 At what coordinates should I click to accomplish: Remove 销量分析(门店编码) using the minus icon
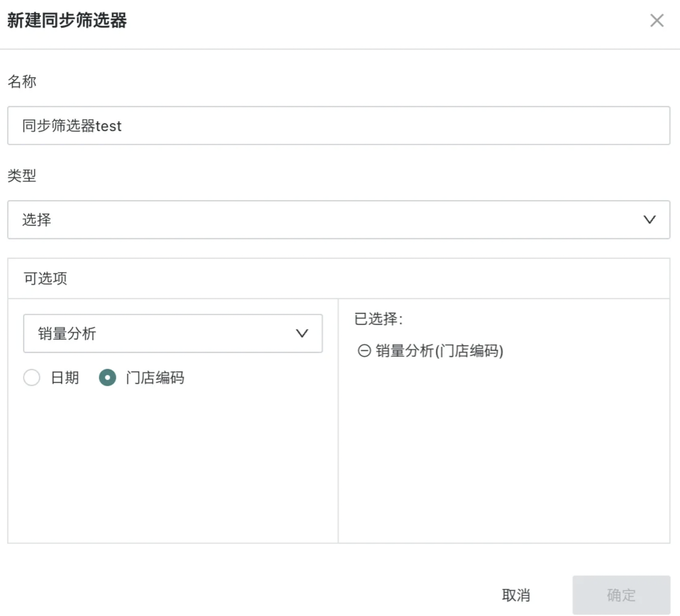click(x=364, y=351)
